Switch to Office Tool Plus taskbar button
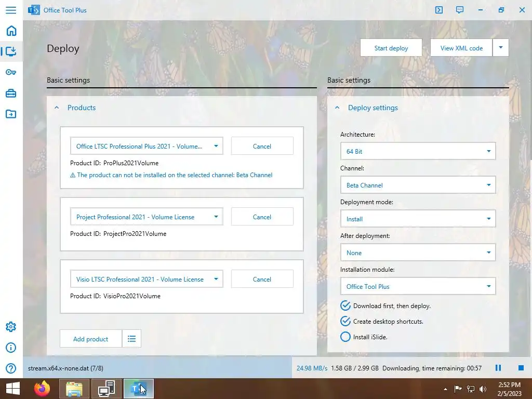The width and height of the screenshot is (532, 399). (x=138, y=389)
